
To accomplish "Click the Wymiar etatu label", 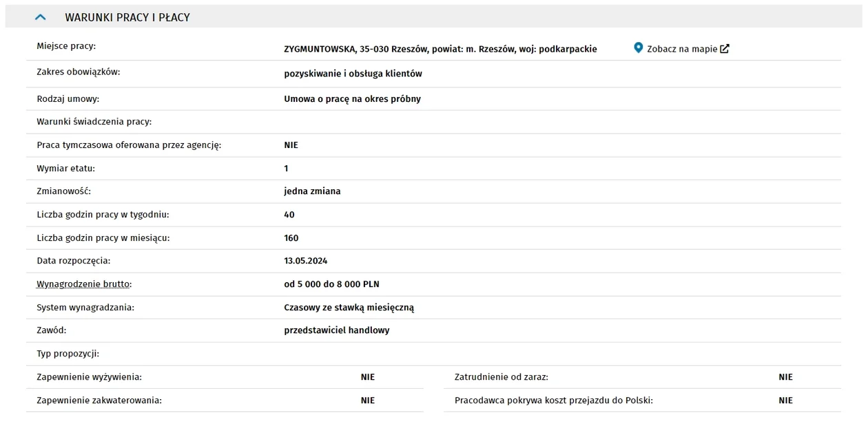I will pyautogui.click(x=66, y=169).
